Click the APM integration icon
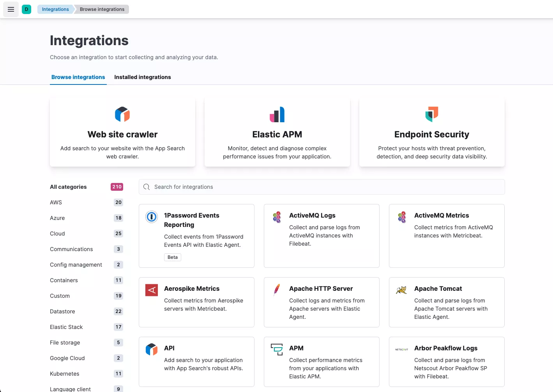 pos(277,349)
